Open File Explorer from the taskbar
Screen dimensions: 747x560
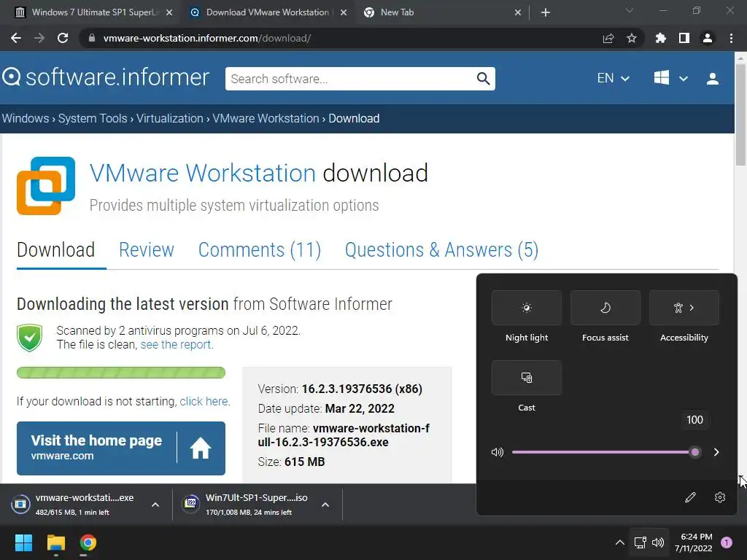[x=55, y=542]
